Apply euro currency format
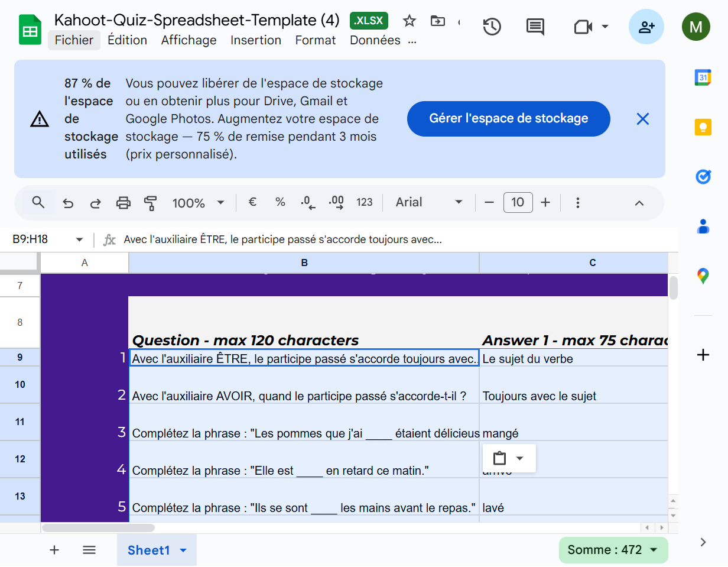 click(252, 202)
